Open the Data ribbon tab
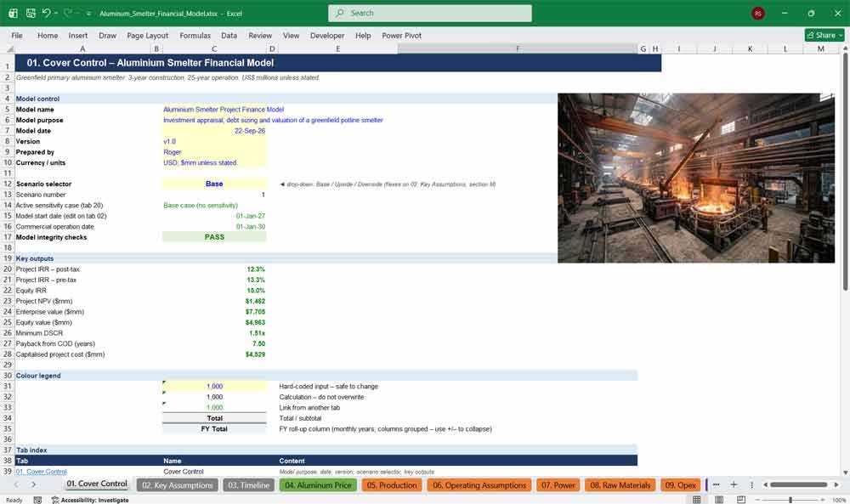The image size is (850, 504). click(229, 35)
